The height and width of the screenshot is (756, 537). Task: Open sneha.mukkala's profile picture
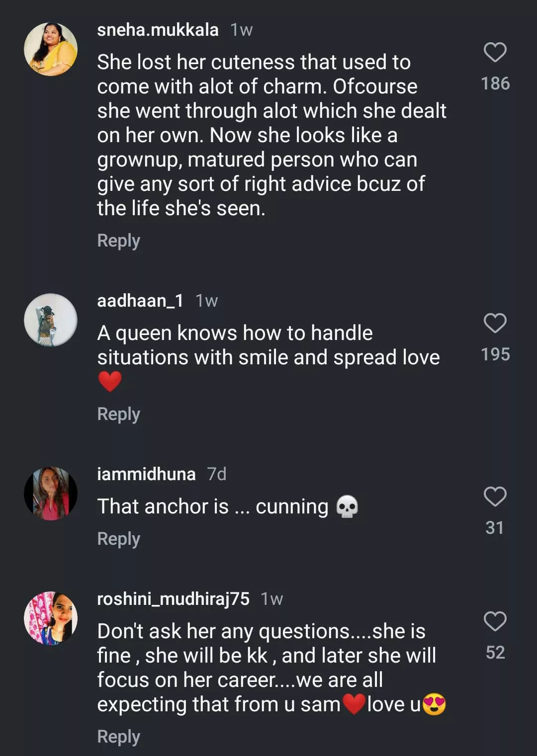pyautogui.click(x=51, y=49)
